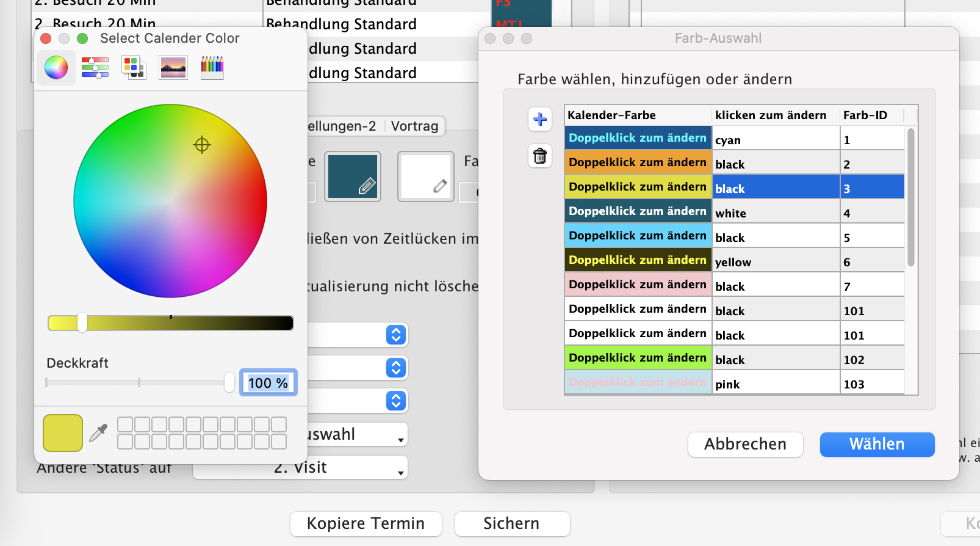The image size is (980, 546).
Task: Select the color wheel picker mode
Action: coord(56,67)
